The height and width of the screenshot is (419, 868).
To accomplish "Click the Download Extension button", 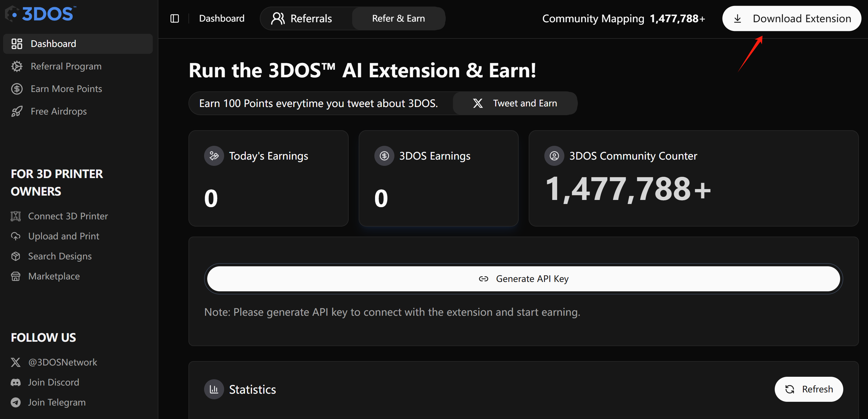I will [792, 18].
